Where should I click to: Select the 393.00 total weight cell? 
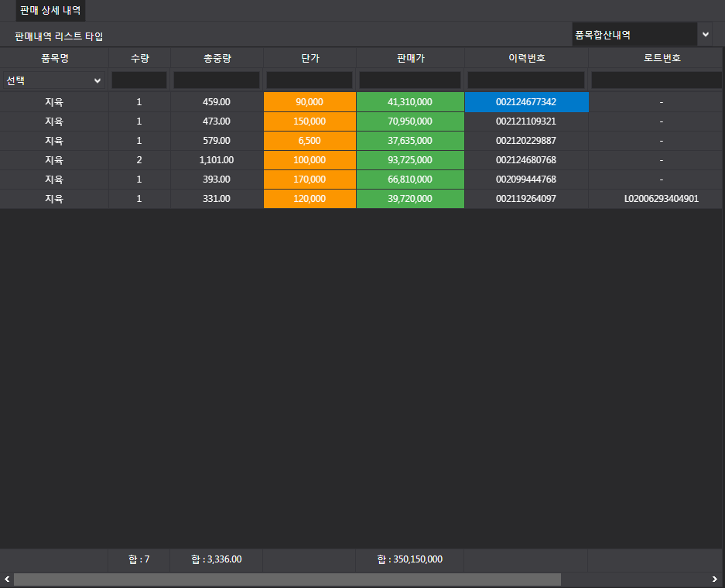(x=217, y=179)
